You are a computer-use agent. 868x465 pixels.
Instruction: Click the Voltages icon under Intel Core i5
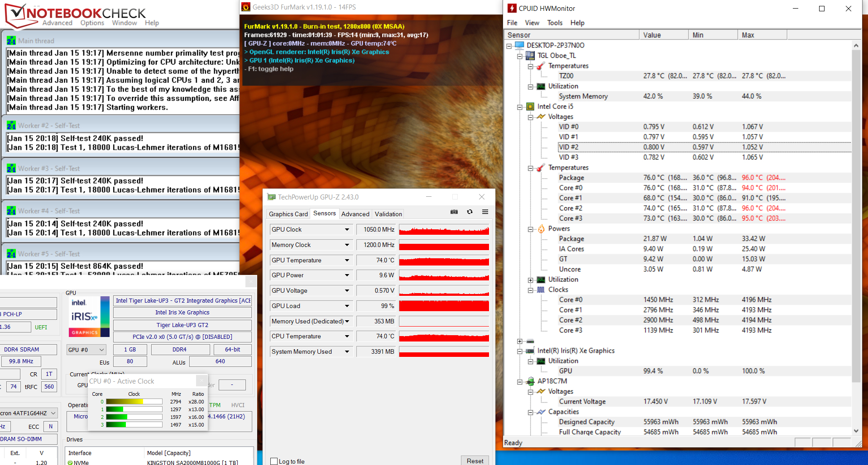pos(541,117)
